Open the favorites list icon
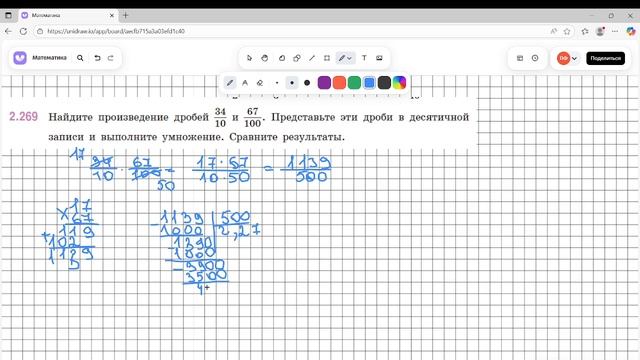This screenshot has width=640, height=360. pos(585,31)
